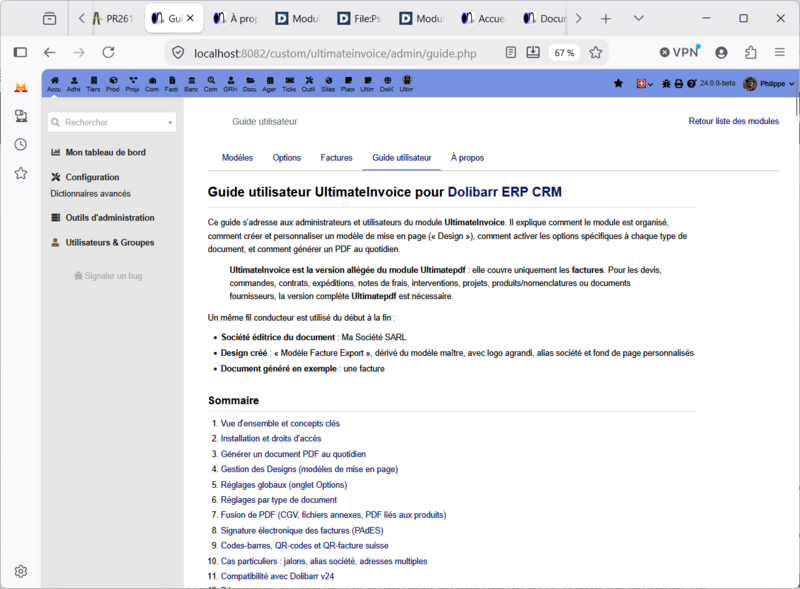Open the Agenda calendar icon in top menu

(270, 81)
